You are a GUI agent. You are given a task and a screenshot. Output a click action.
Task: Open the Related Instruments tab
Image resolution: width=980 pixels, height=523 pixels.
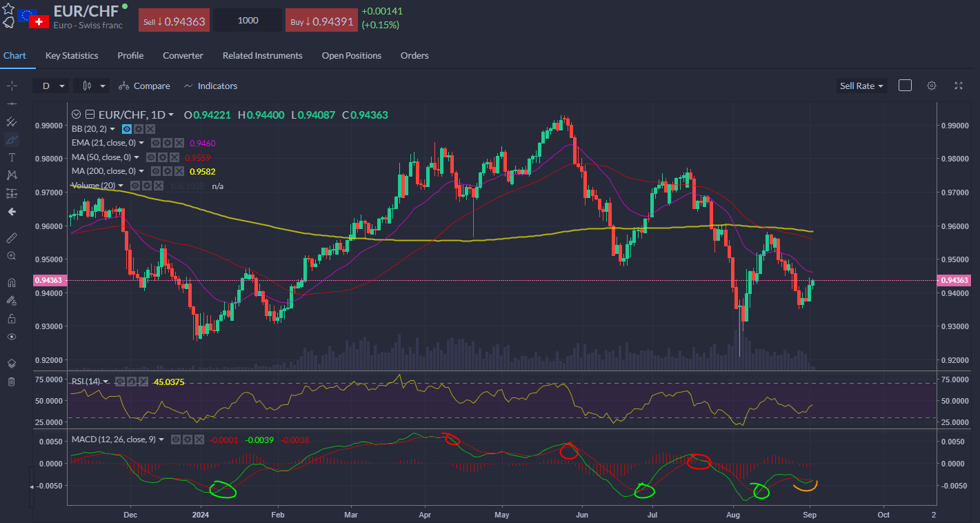[262, 55]
